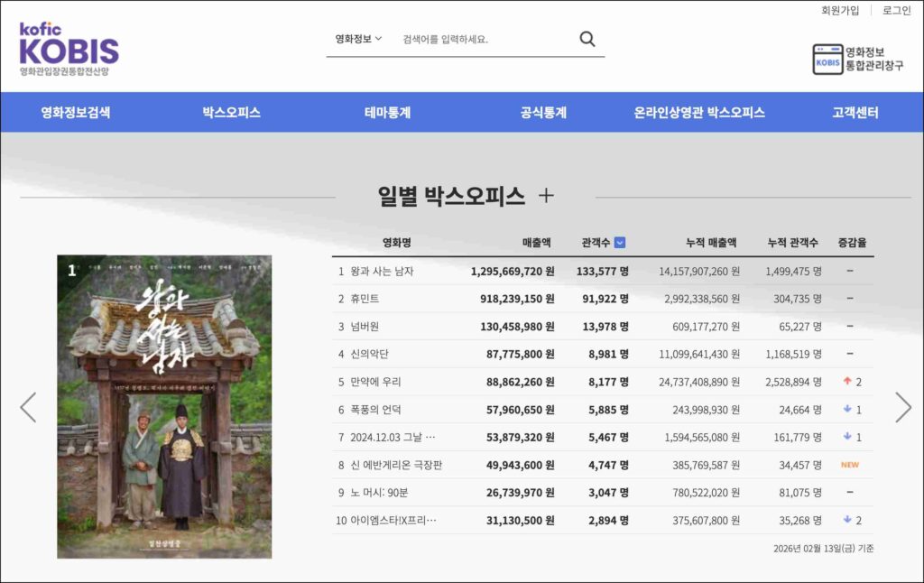Click the 로그인 link
The height and width of the screenshot is (583, 924).
896,11
